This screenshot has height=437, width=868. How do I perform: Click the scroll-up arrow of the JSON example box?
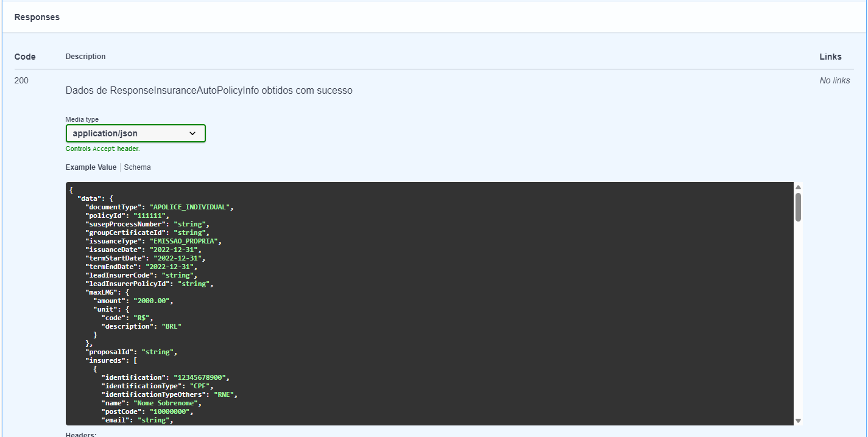(798, 187)
